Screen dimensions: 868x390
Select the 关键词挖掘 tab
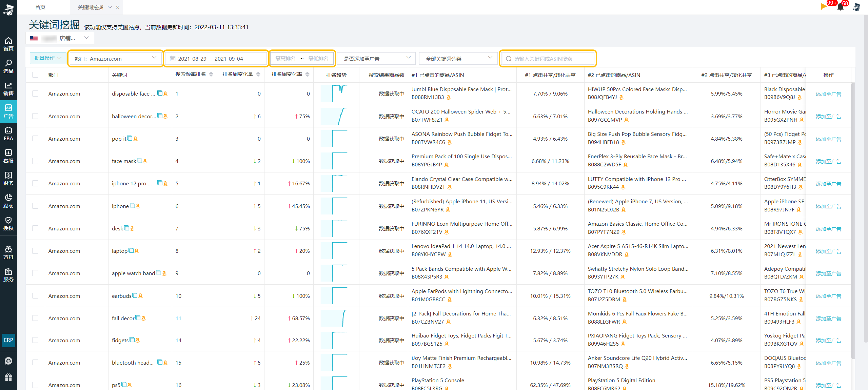[x=90, y=7]
